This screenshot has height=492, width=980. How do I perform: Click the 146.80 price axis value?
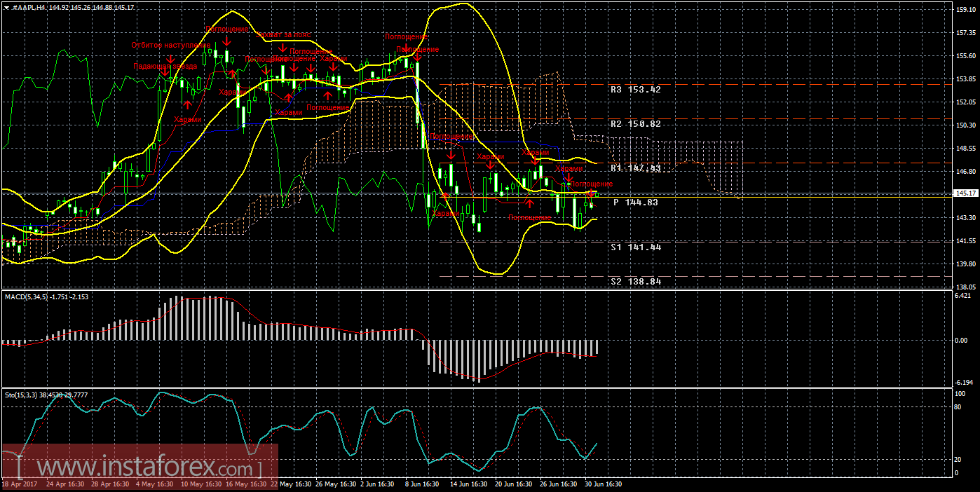966,172
